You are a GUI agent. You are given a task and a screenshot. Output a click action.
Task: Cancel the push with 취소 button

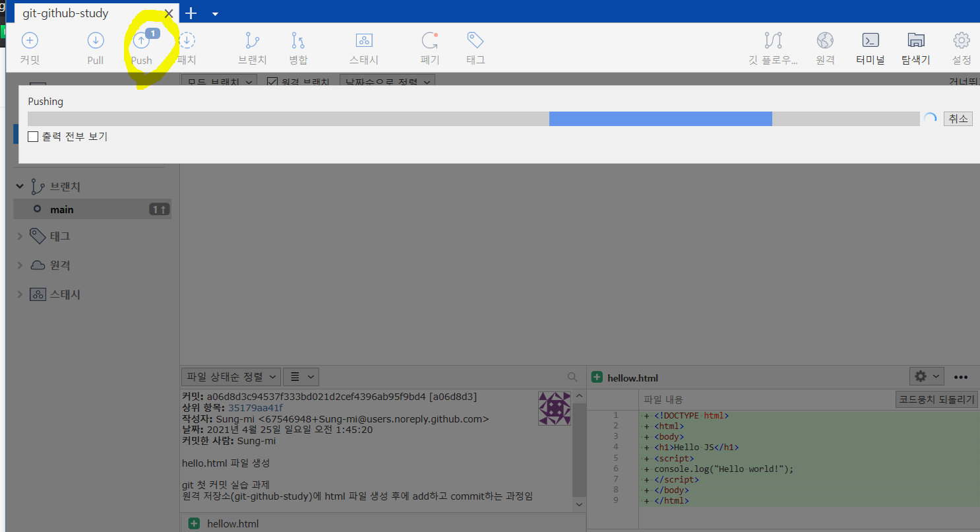click(958, 118)
